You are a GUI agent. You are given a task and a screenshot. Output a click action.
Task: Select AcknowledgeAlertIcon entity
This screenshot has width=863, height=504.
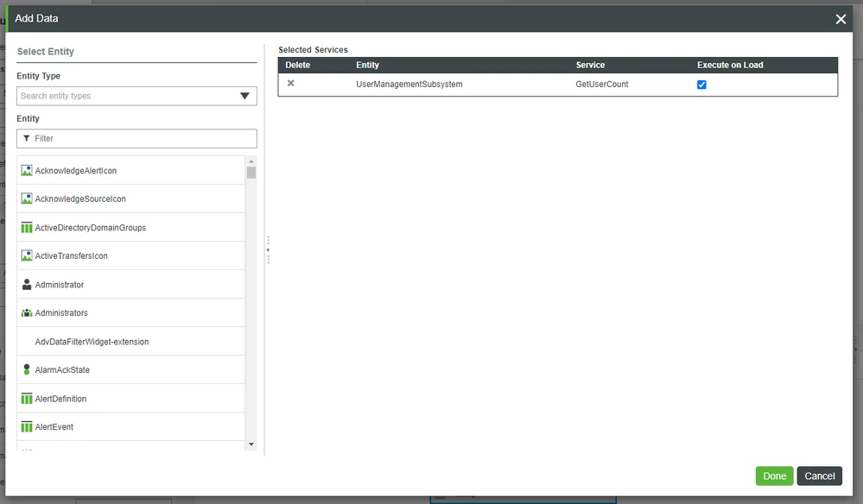[x=131, y=170]
